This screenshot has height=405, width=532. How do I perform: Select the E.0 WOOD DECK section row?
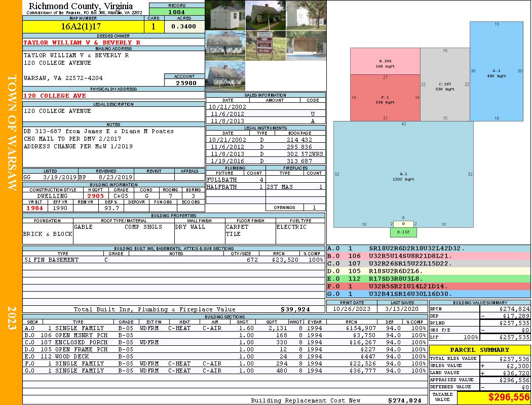point(225,356)
